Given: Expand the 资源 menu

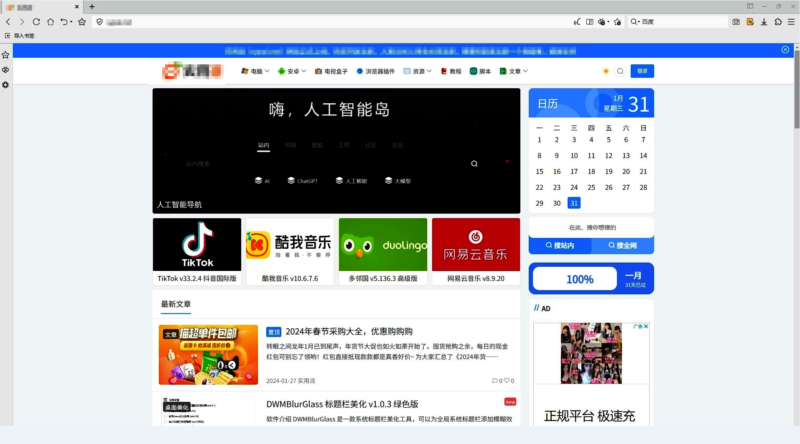Looking at the screenshot, I should (417, 71).
